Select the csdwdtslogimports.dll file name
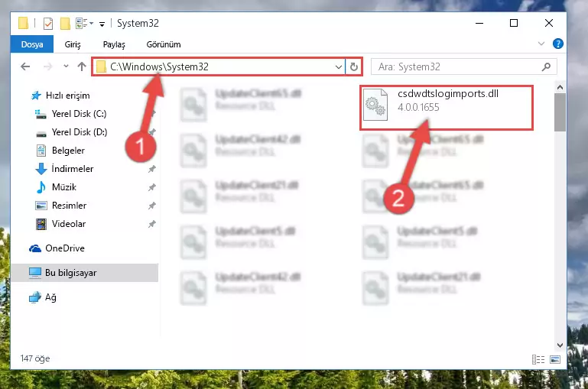588x389 pixels. (448, 94)
